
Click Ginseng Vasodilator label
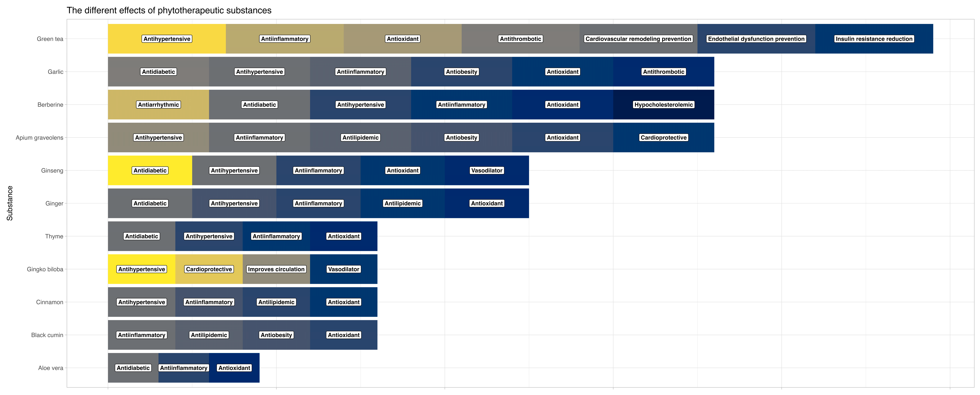tap(487, 171)
